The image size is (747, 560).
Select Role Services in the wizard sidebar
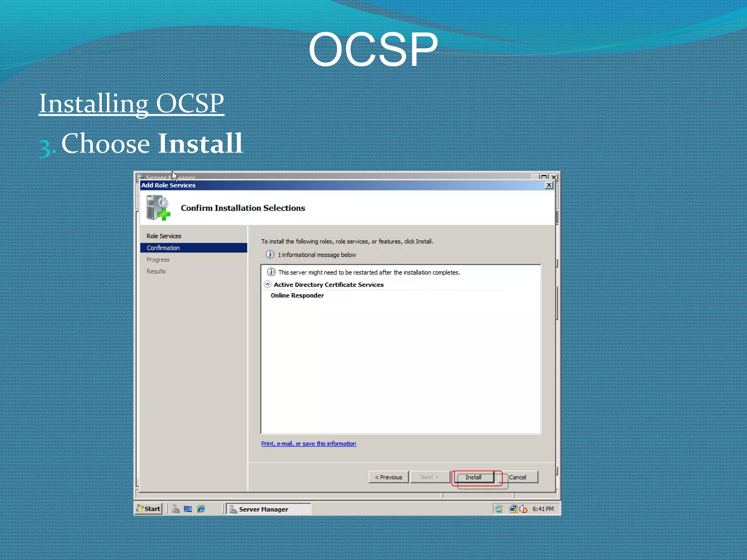click(x=164, y=236)
